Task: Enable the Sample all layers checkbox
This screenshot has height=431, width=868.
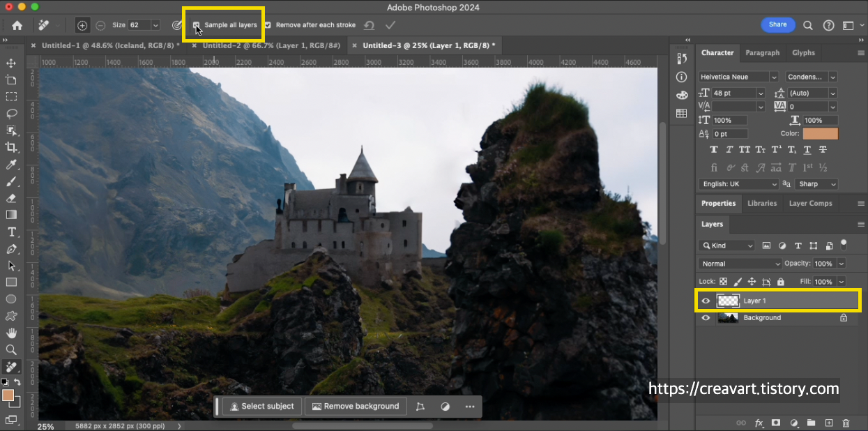Action: coord(197,25)
